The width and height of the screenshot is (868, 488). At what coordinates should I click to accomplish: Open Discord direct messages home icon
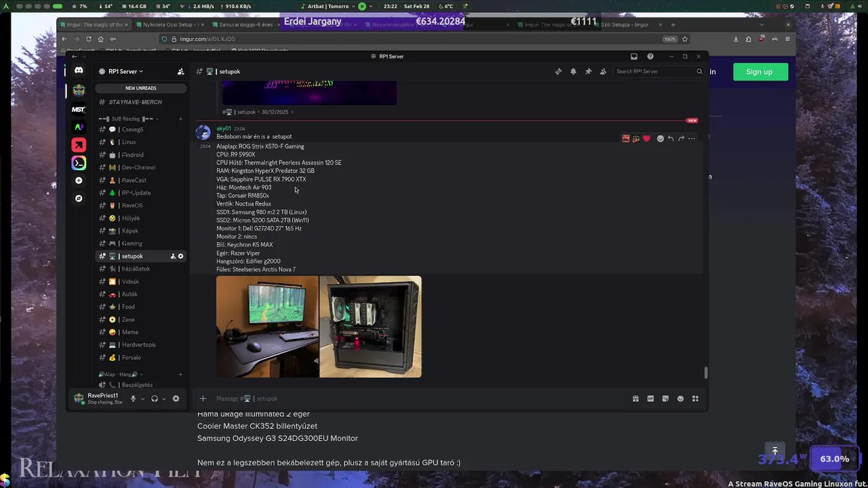79,70
